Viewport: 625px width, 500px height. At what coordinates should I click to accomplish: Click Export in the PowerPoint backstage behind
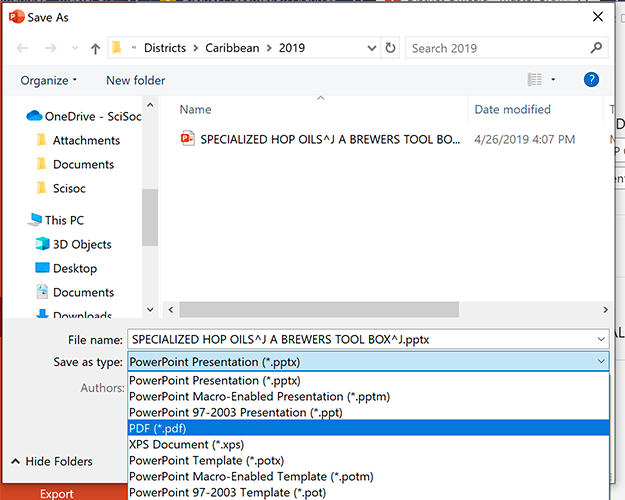(57, 494)
